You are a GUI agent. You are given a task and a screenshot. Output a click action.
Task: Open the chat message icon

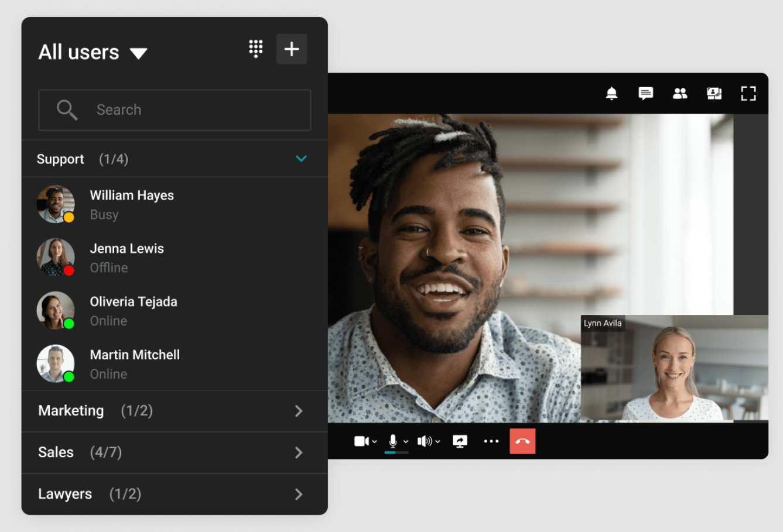click(645, 93)
